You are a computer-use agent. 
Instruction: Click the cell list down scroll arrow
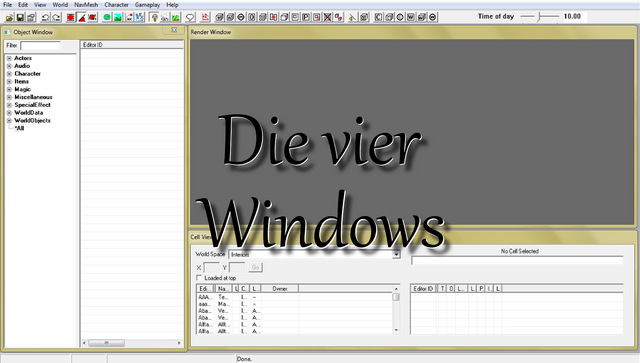(x=396, y=330)
